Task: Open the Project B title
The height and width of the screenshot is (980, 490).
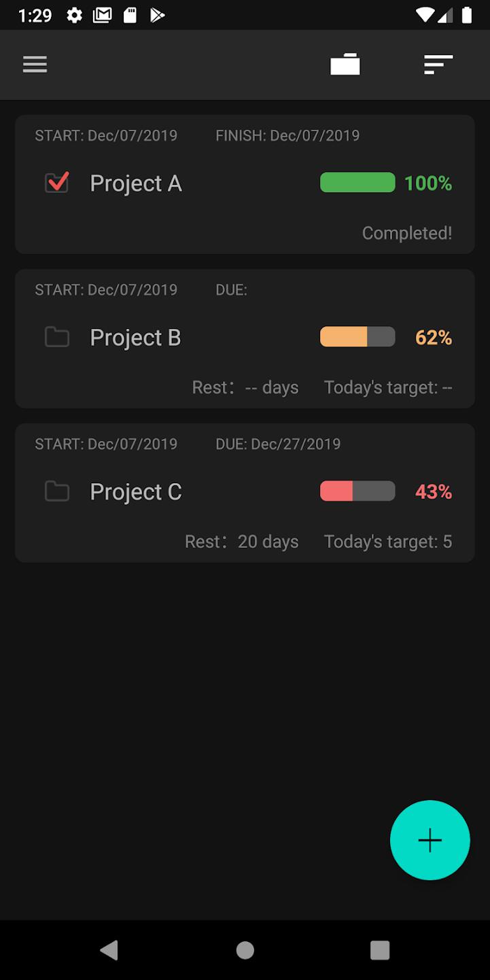Action: coord(135,338)
